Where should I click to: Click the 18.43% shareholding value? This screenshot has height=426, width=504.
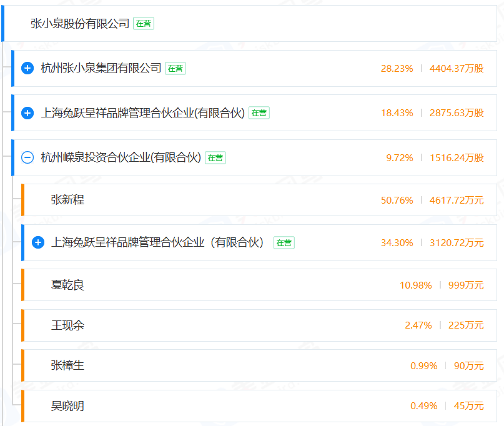397,113
